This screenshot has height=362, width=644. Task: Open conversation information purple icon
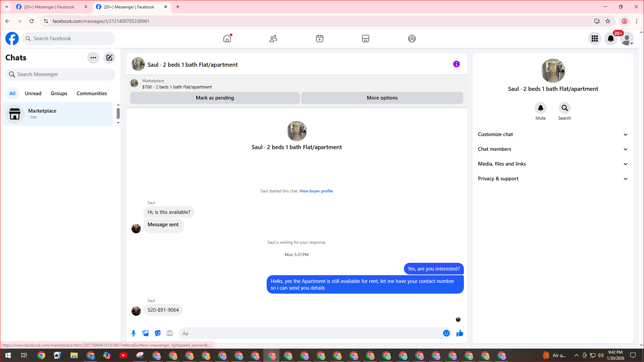457,64
